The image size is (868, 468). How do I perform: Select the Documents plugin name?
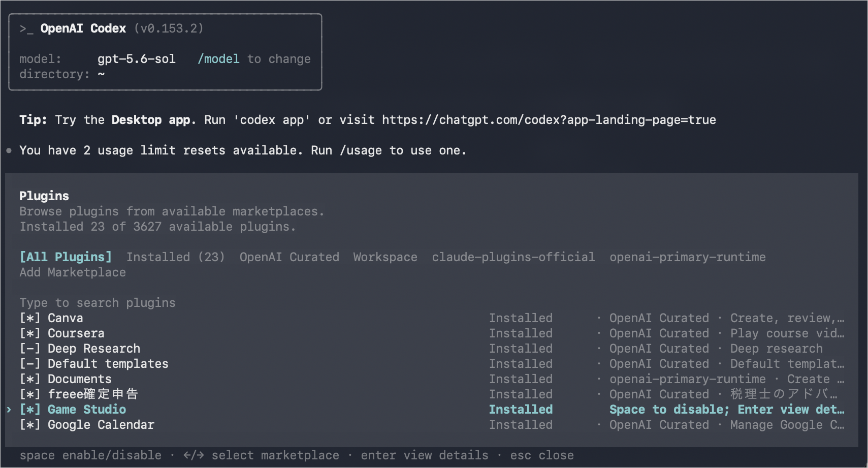80,379
